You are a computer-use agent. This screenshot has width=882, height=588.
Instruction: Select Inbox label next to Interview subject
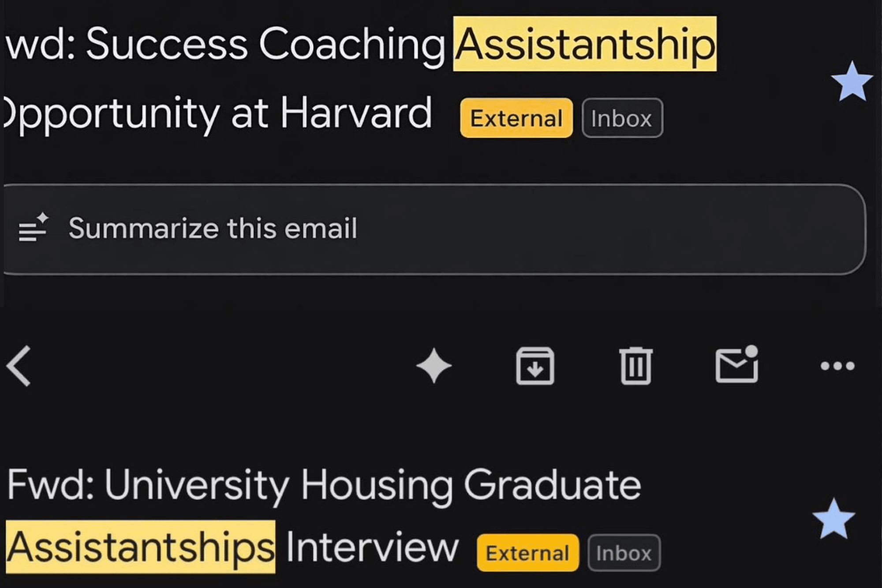(624, 553)
